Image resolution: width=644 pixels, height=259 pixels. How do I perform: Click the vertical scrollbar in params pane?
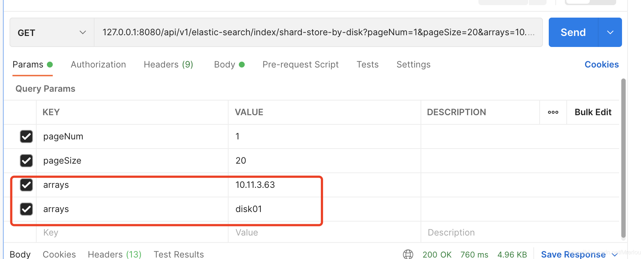coord(623,158)
